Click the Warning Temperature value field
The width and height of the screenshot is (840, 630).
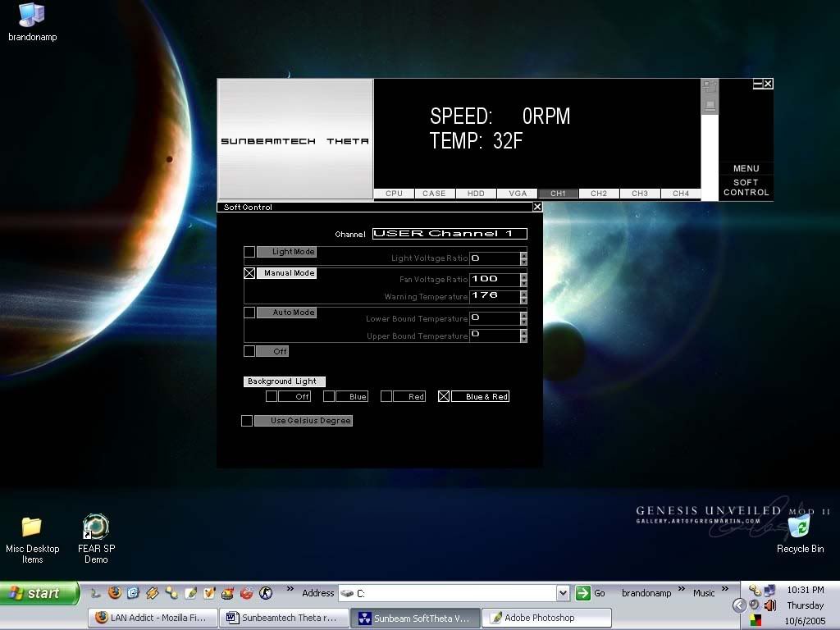495,296
